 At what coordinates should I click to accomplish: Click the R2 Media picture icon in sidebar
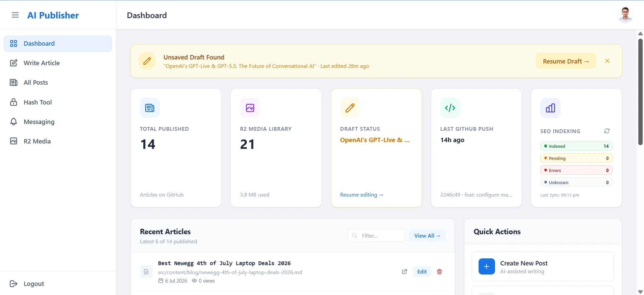(x=13, y=141)
